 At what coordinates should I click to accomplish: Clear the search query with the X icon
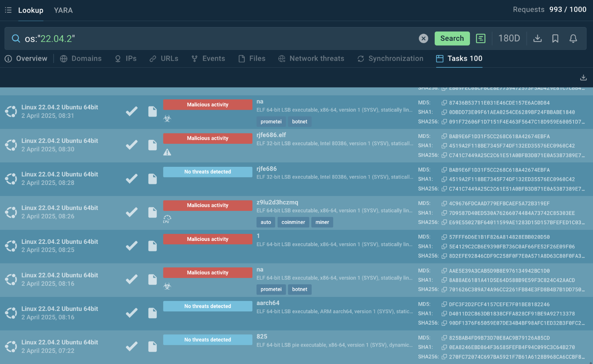click(423, 38)
